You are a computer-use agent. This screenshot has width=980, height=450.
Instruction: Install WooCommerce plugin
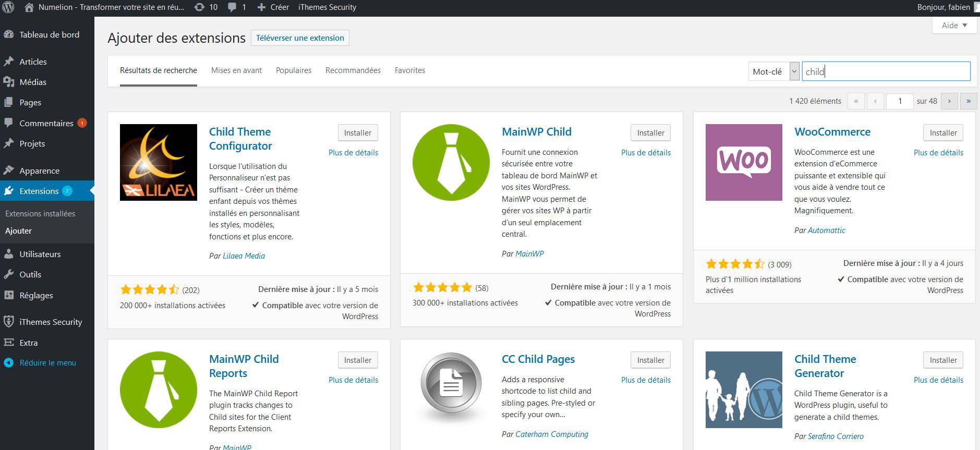(943, 132)
